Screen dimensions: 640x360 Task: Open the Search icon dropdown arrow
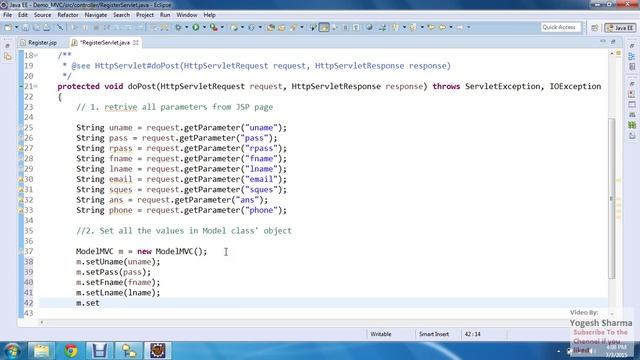tap(302, 27)
